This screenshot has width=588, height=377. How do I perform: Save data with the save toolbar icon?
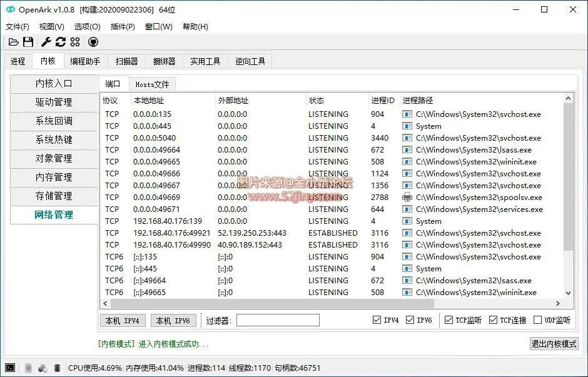(x=28, y=42)
